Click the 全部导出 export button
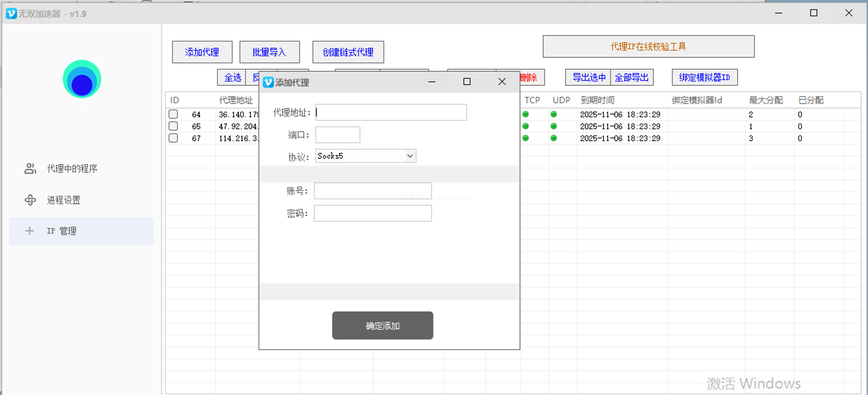 [x=632, y=78]
